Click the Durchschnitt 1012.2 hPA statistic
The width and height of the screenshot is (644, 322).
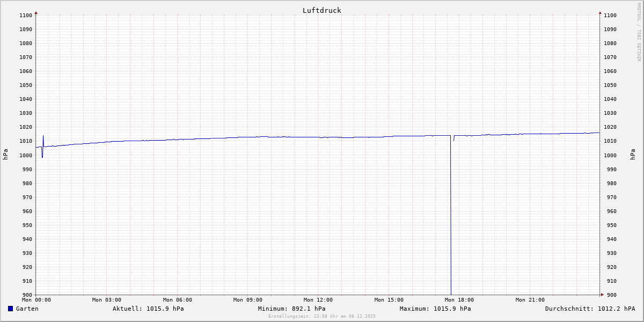[x=590, y=309]
